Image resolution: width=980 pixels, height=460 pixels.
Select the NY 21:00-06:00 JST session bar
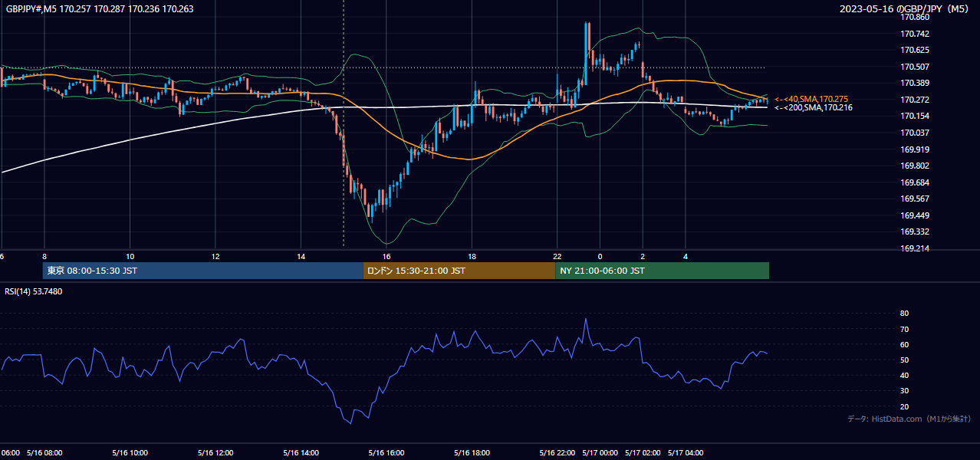662,271
